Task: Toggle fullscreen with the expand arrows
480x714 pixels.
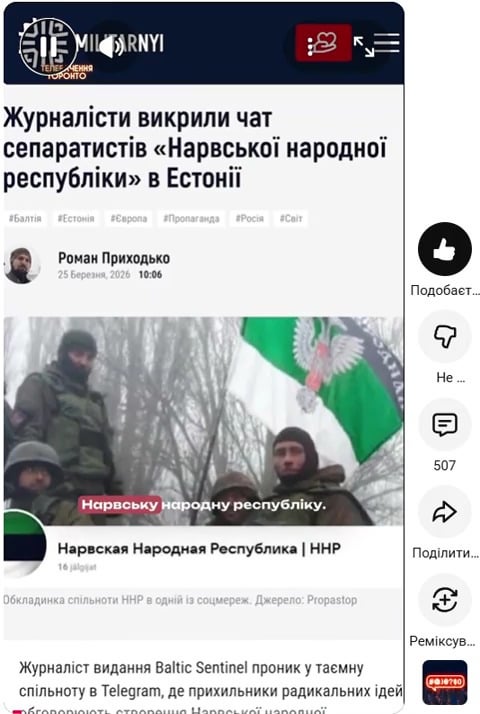Action: [x=364, y=46]
